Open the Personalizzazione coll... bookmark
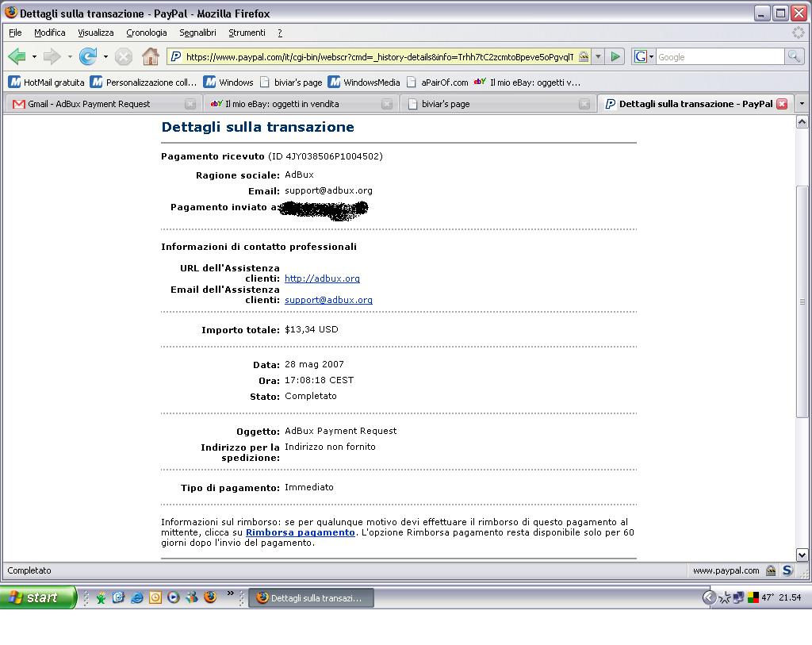Screen dimensions: 812x645 [x=144, y=83]
